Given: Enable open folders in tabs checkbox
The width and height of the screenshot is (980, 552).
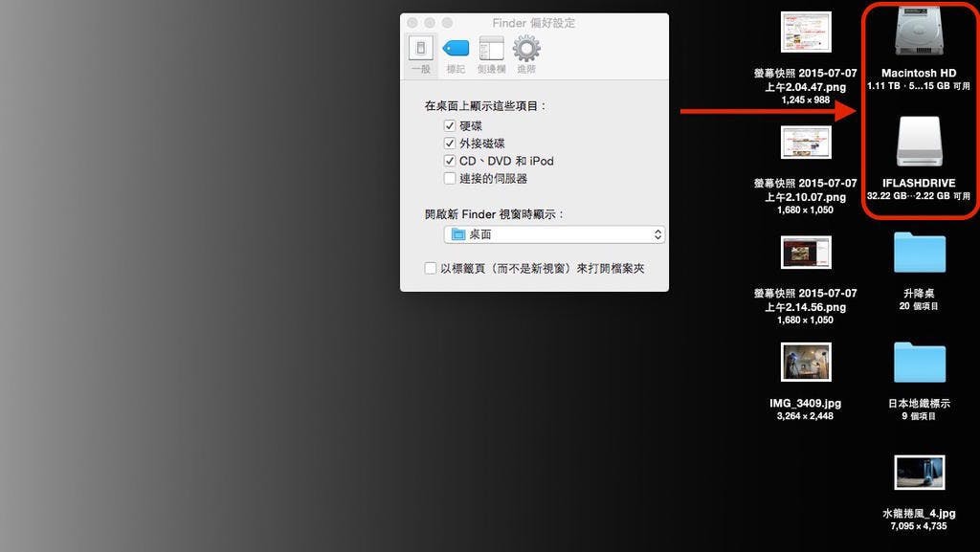Looking at the screenshot, I should [430, 268].
